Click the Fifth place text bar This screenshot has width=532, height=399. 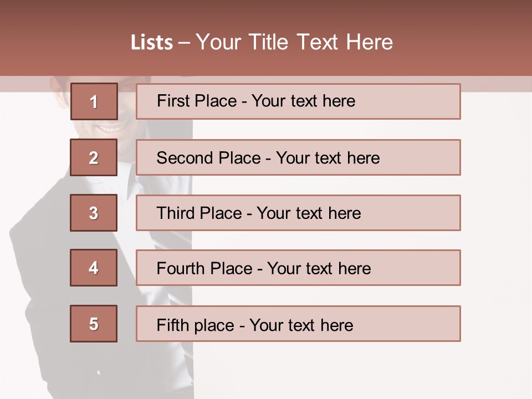point(298,324)
